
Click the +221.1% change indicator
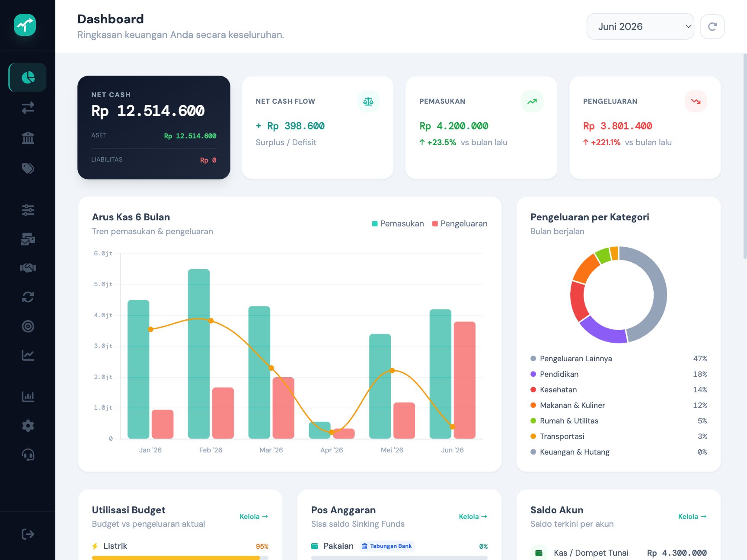[x=602, y=143]
